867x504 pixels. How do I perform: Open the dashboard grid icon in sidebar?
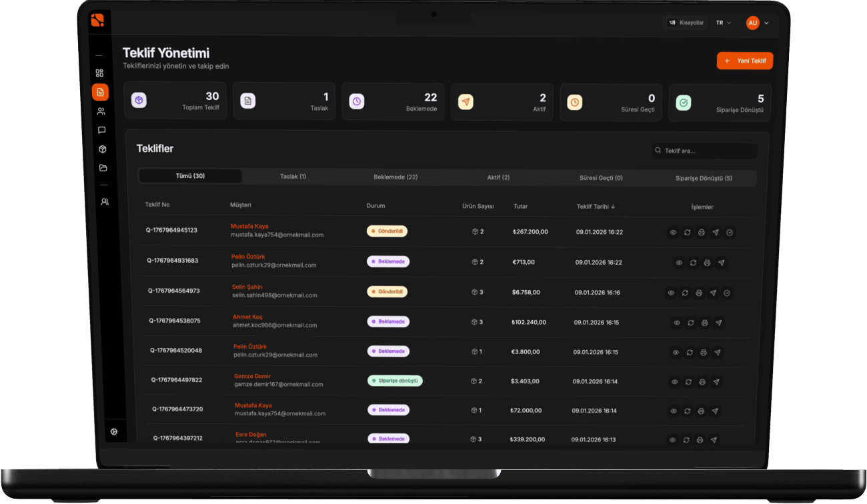click(99, 73)
